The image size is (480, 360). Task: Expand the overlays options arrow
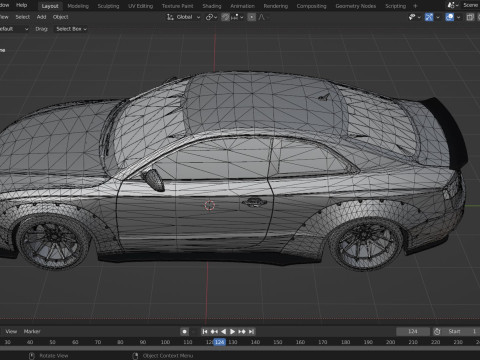[459, 17]
